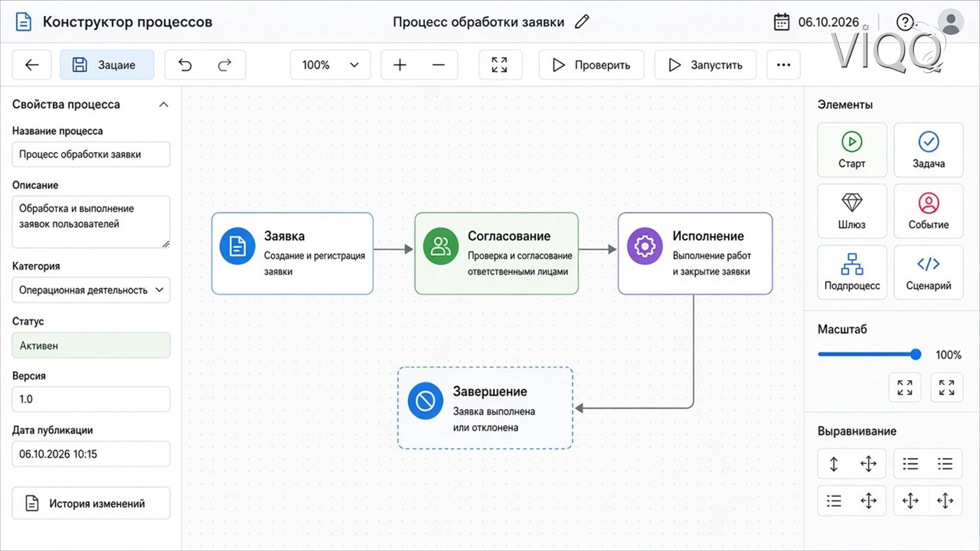The image size is (980, 551).
Task: Select the Задача element
Action: (928, 150)
